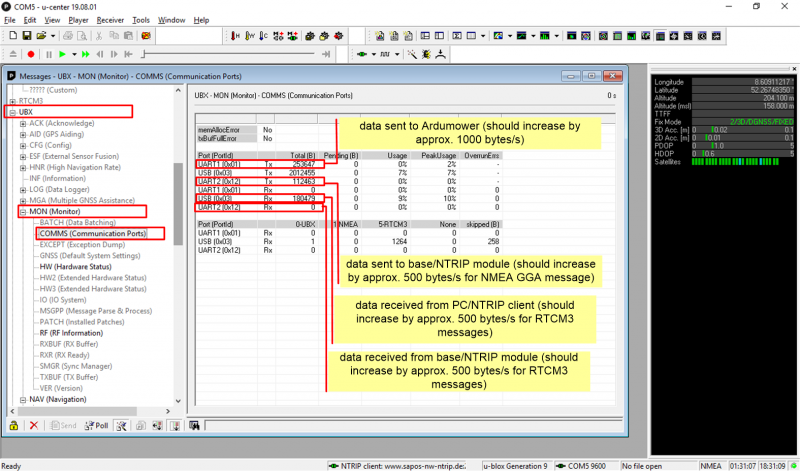Click the download arrow toolbar icon
The height and width of the screenshot is (471, 800).
[x=441, y=54]
